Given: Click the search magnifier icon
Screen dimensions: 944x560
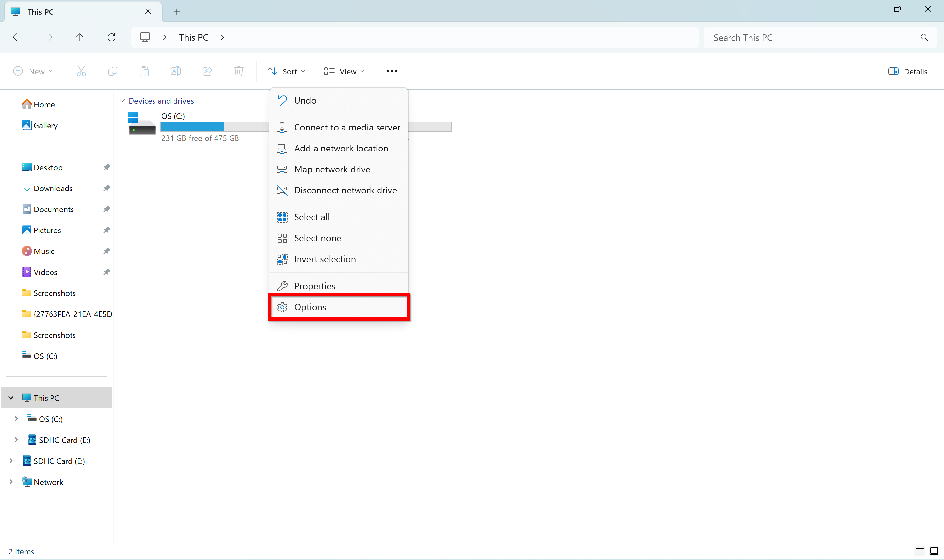Looking at the screenshot, I should (x=924, y=38).
